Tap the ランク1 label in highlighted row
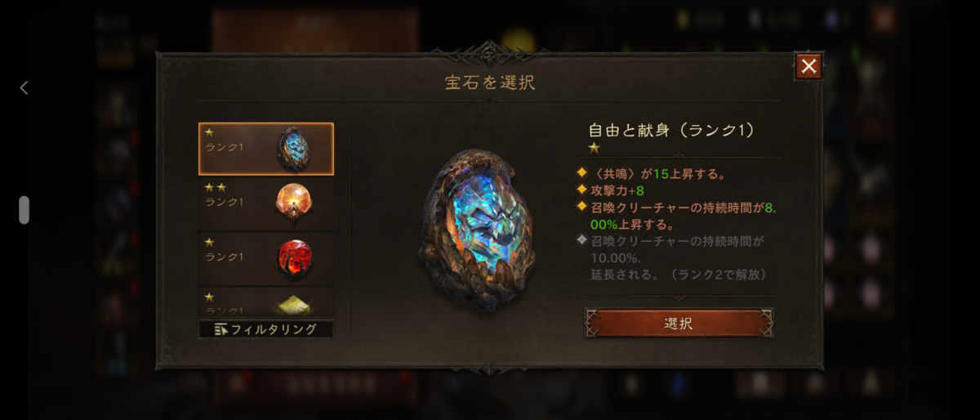 (225, 147)
